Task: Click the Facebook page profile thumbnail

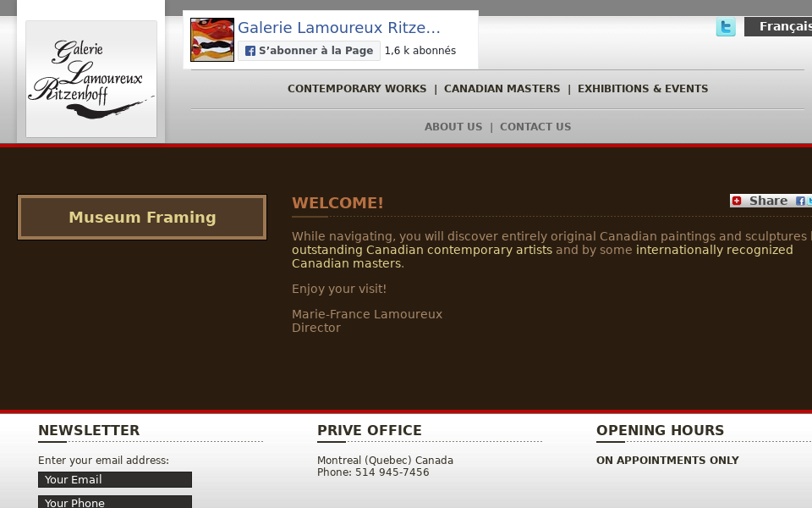Action: pos(211,39)
